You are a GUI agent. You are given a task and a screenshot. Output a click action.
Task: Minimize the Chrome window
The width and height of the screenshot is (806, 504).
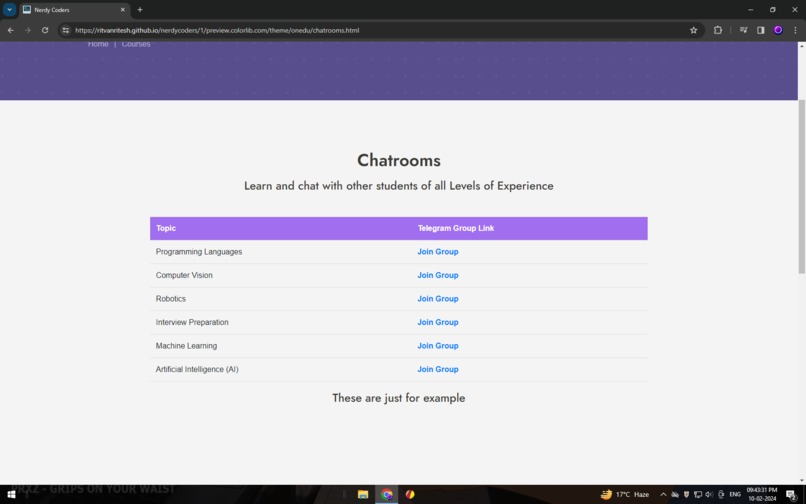pyautogui.click(x=750, y=10)
